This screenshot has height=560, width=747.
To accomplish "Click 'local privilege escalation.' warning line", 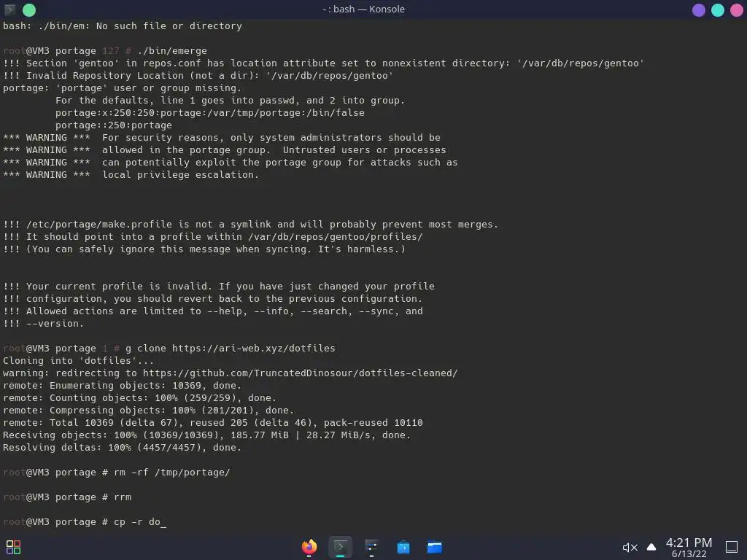I will click(131, 174).
